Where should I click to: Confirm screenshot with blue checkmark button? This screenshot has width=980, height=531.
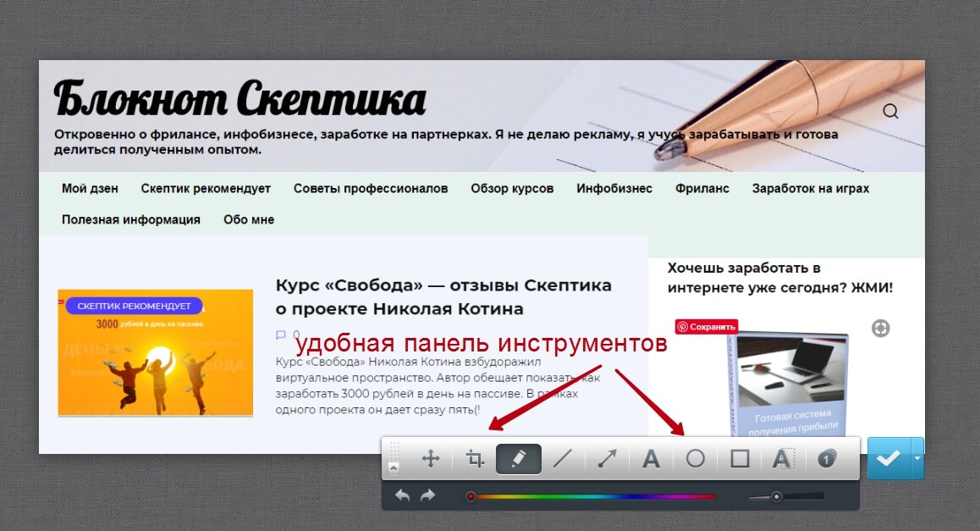click(x=888, y=458)
